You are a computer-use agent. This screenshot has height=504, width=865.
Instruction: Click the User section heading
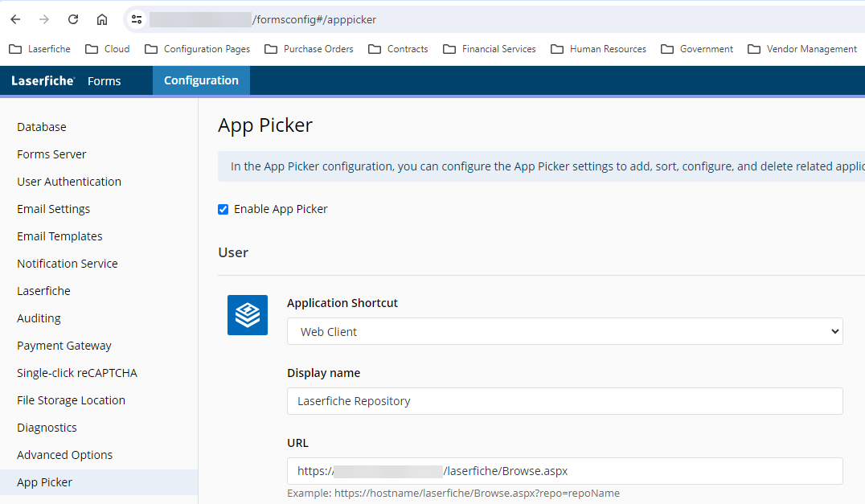(233, 252)
